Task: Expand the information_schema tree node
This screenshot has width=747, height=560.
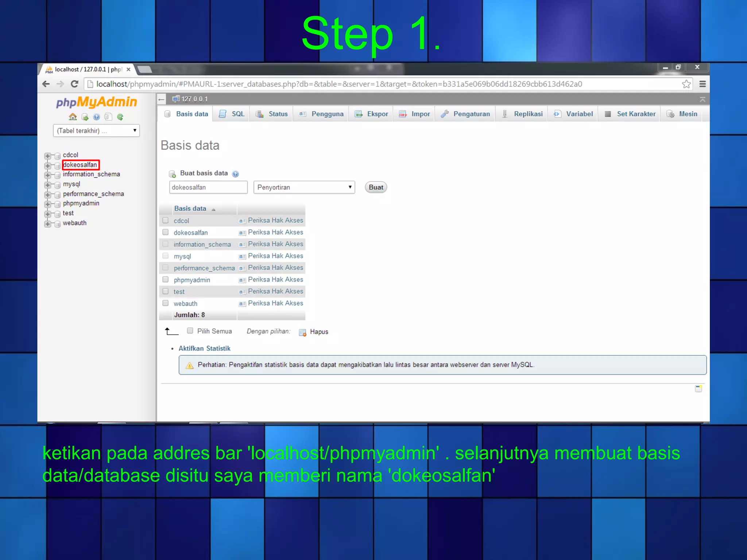Action: [x=47, y=175]
